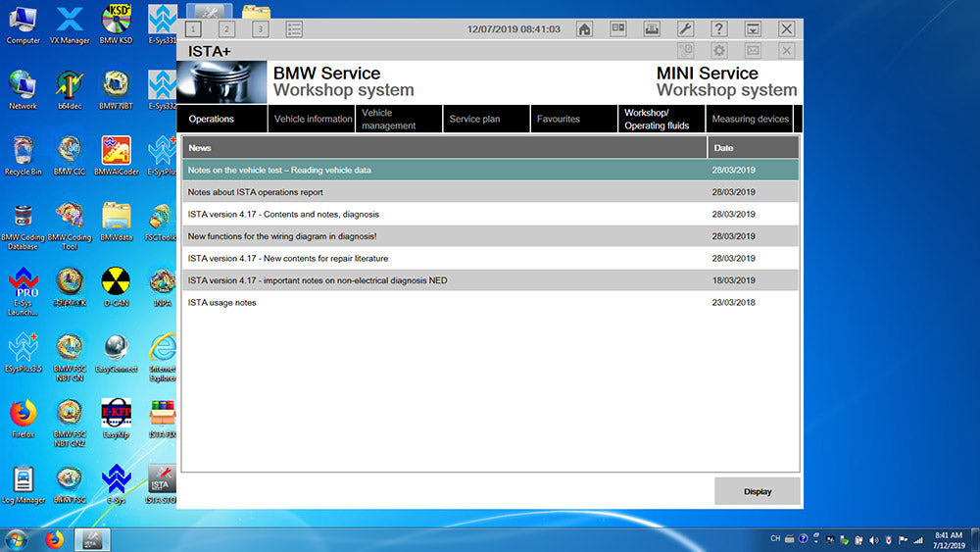Image resolution: width=980 pixels, height=552 pixels.
Task: Select session slot 1 toggle button
Action: (193, 29)
